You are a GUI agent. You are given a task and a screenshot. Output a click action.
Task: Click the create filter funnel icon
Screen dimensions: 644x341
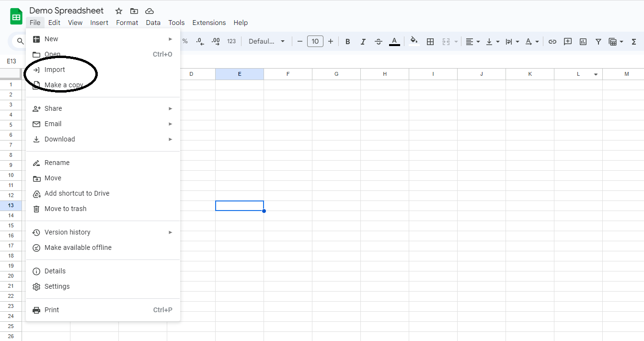click(x=598, y=42)
